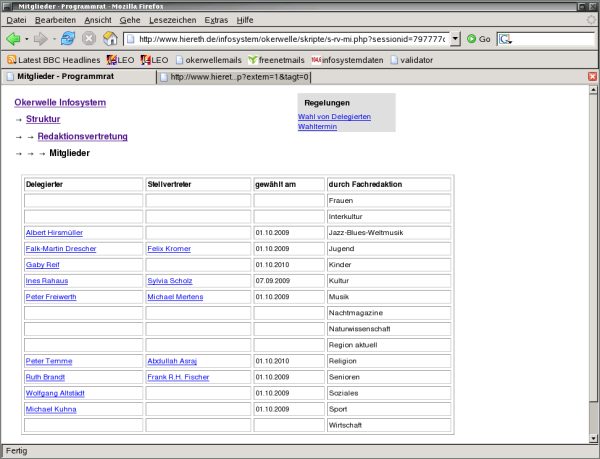Open the Ansicht menu
Screen dimensions: 600x459
pyautogui.click(x=98, y=20)
